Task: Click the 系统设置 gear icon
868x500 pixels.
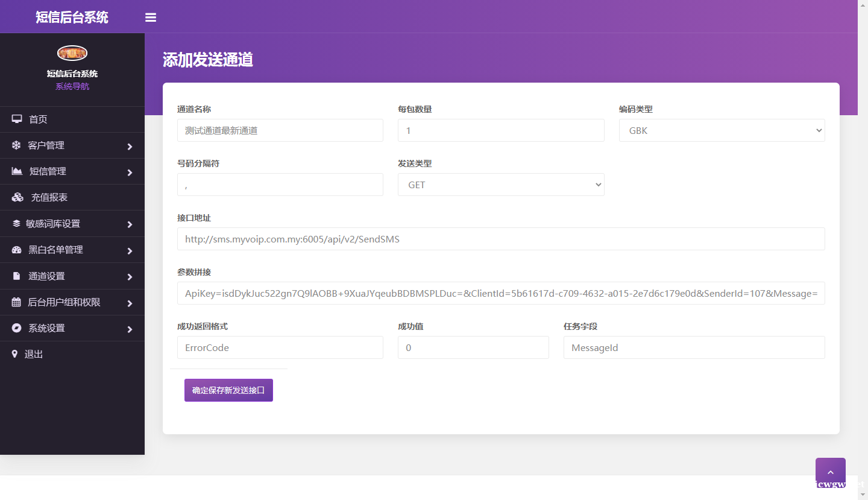Action: [x=16, y=328]
